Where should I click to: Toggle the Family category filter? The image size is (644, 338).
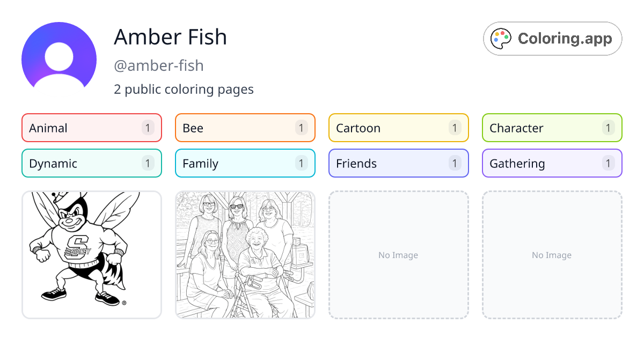pyautogui.click(x=245, y=163)
